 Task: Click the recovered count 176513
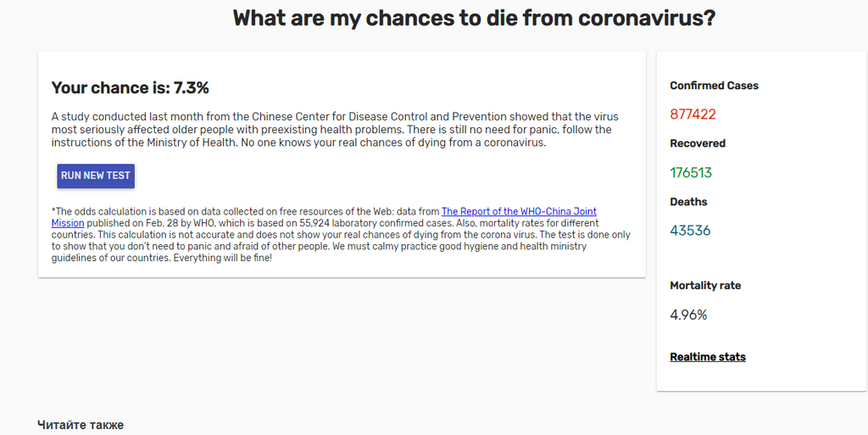pos(691,173)
